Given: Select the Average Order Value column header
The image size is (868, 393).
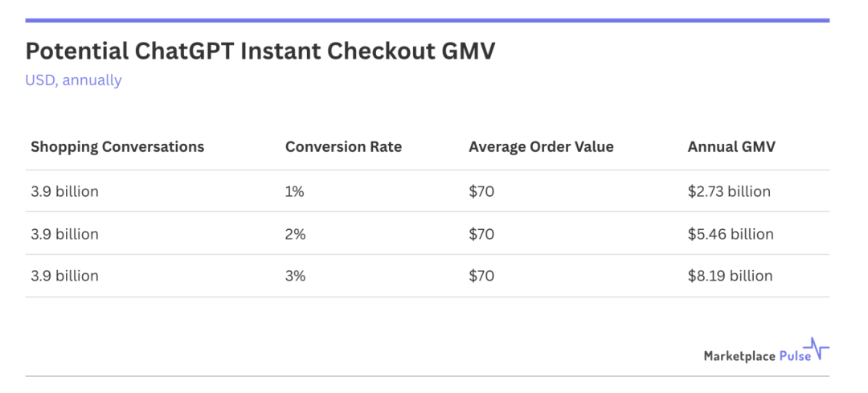Looking at the screenshot, I should (x=541, y=147).
